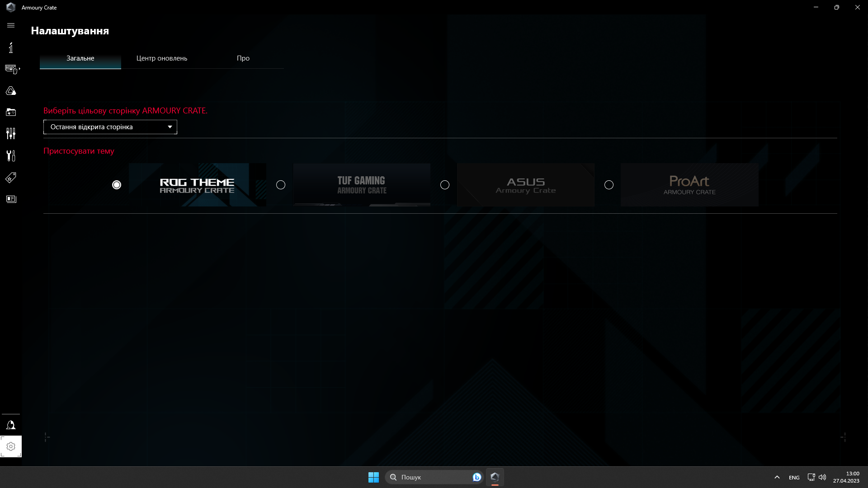Click the ProArt theme thumbnail

pos(690,185)
